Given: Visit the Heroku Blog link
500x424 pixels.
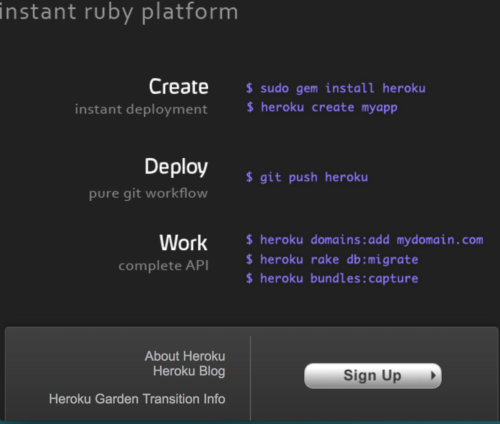Looking at the screenshot, I should pyautogui.click(x=189, y=371).
